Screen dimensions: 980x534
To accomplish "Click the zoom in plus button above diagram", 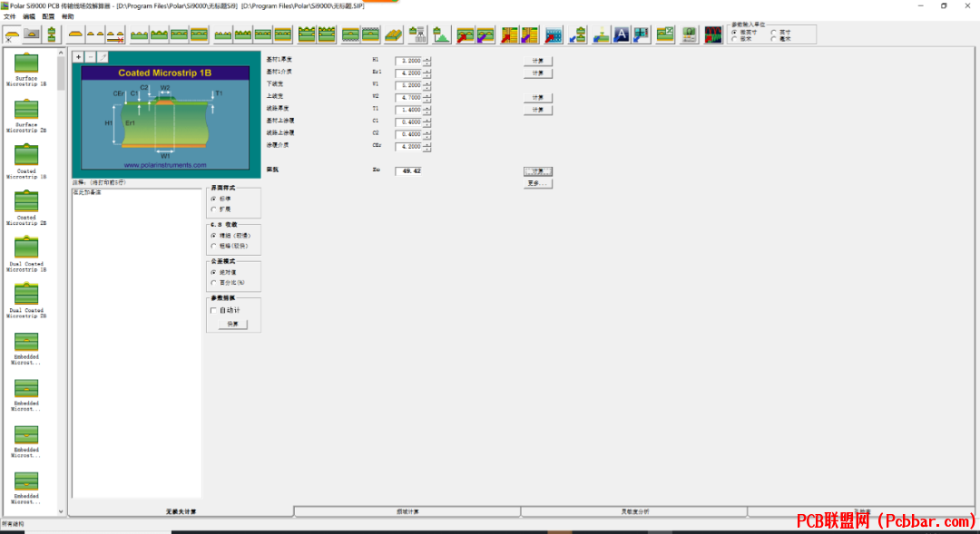I will pyautogui.click(x=78, y=57).
